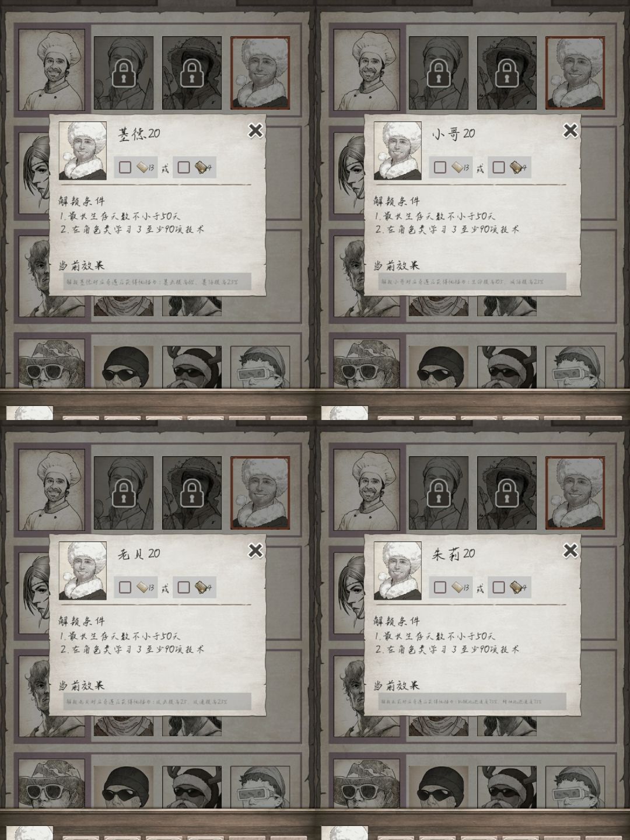Choose black beanie sunglasses character below 老贝20 dialog
630x840 pixels.
point(123,787)
